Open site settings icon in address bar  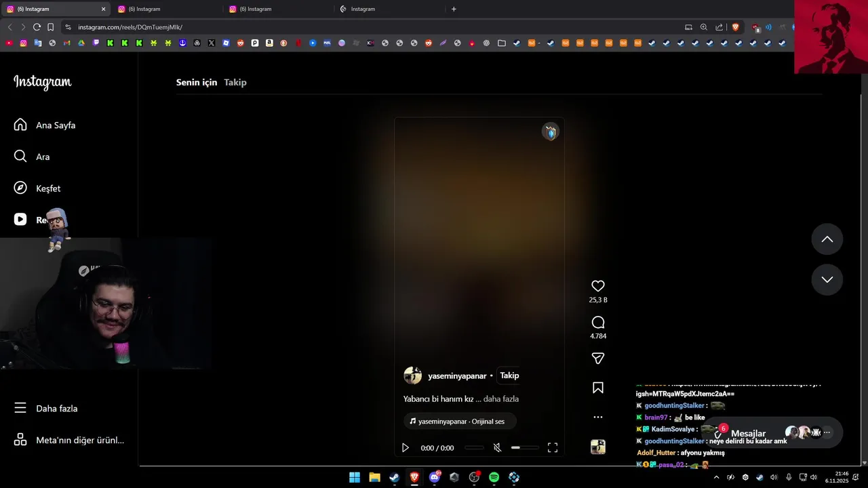tap(68, 27)
